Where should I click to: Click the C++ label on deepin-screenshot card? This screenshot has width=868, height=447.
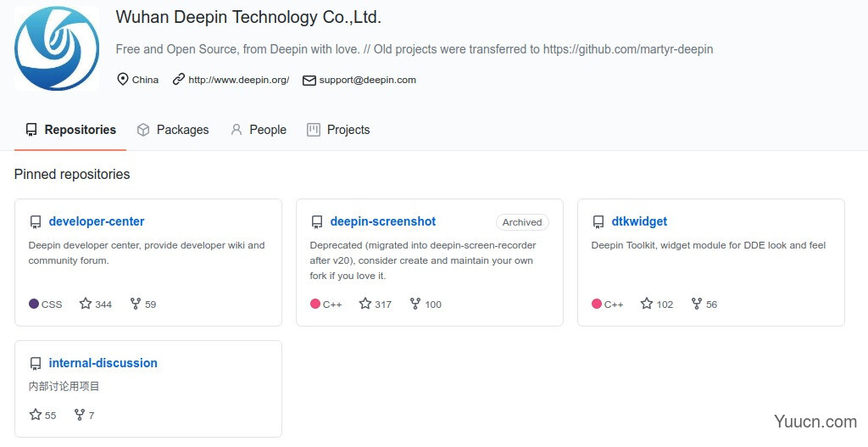332,305
